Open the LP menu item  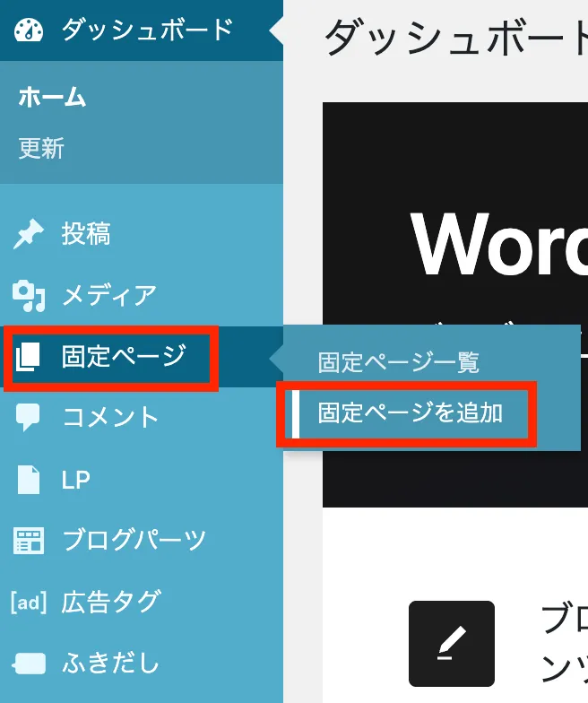[x=142, y=479]
